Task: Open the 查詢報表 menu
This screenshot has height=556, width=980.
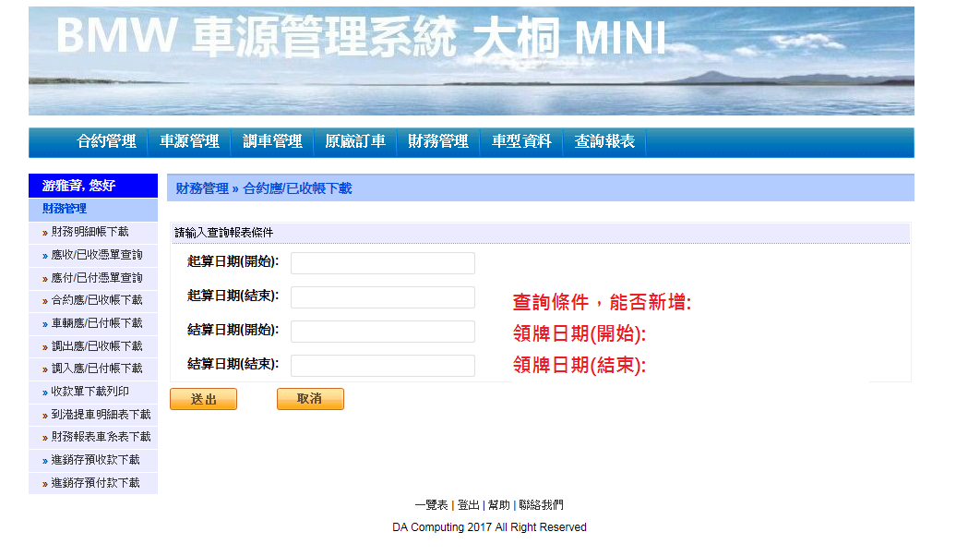Action: 604,142
